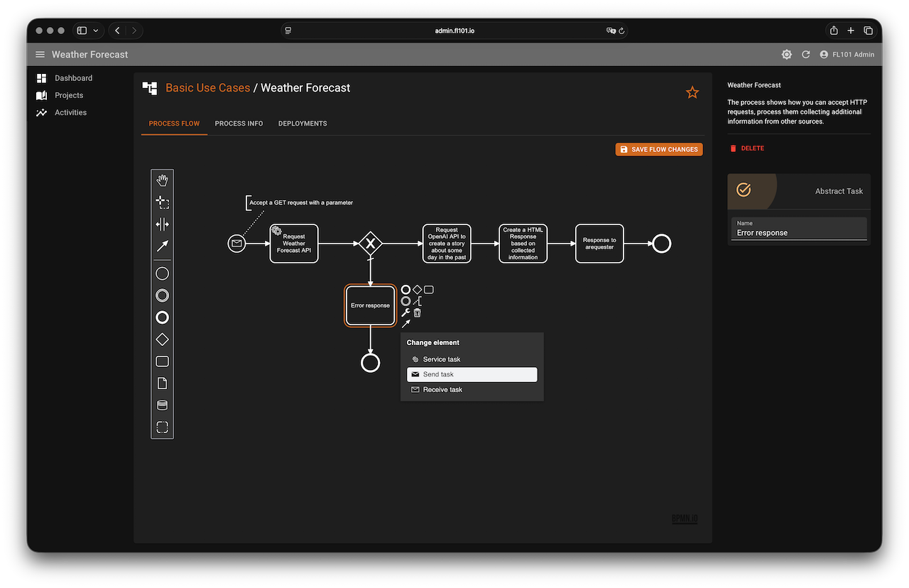Screen dimensions: 909x588
Task: Open the Basic Use Cases breadcrumb link
Action: point(207,88)
